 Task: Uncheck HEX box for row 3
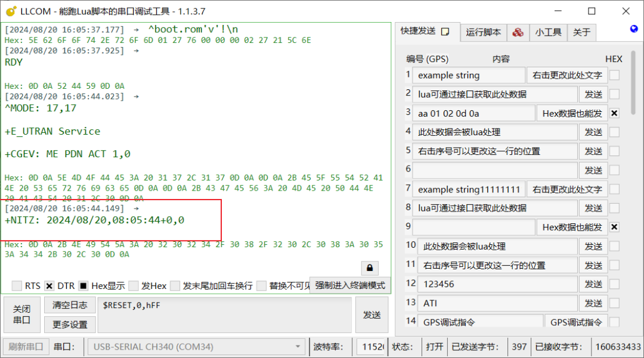point(614,113)
